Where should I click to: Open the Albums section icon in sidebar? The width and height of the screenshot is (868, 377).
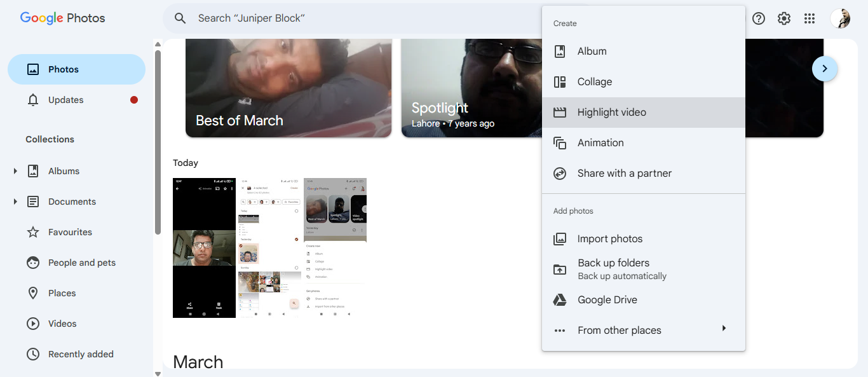coord(32,170)
